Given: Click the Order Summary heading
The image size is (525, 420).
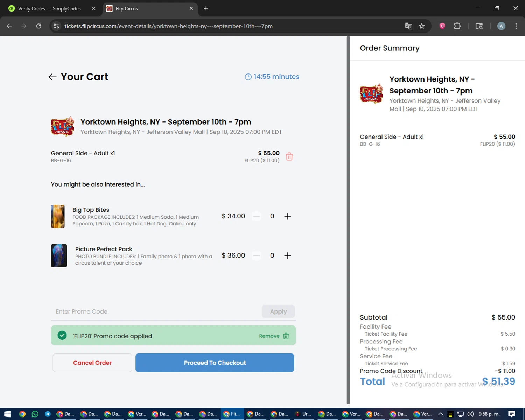Looking at the screenshot, I should pos(390,48).
